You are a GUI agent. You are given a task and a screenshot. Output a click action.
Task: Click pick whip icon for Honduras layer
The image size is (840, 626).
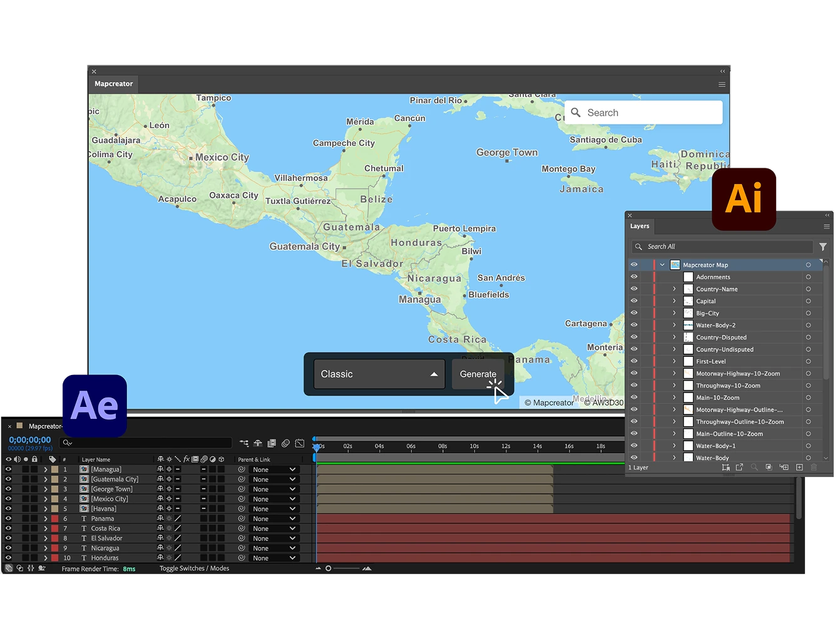tap(242, 558)
